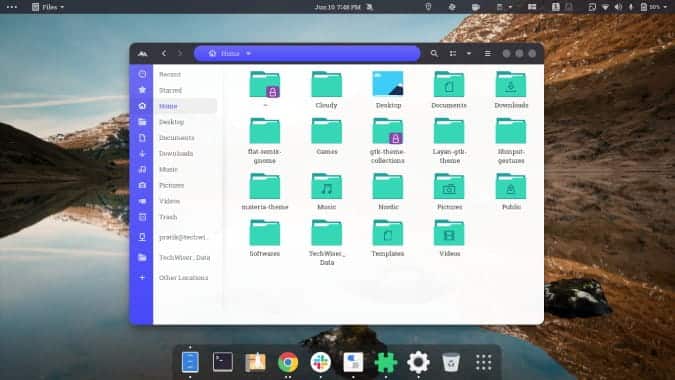
Task: Go to Music in the sidebar list
Action: click(x=168, y=169)
